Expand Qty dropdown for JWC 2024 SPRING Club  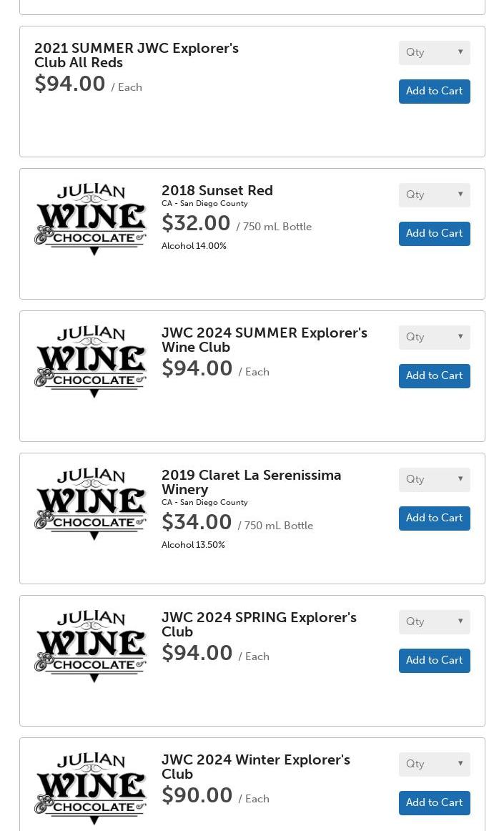tap(434, 622)
